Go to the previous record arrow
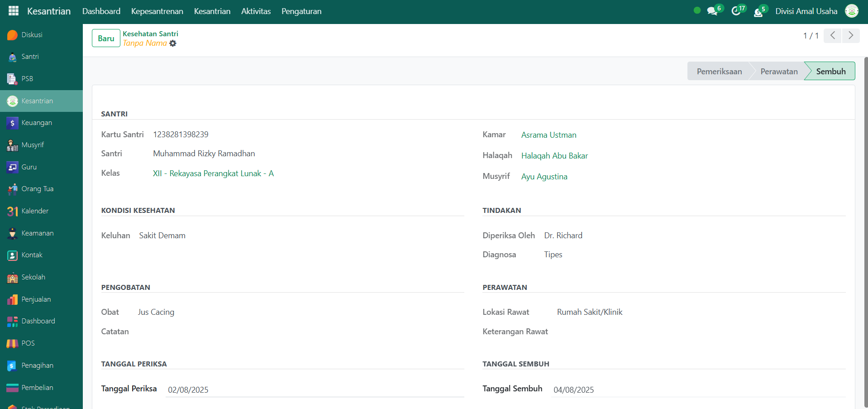 832,35
